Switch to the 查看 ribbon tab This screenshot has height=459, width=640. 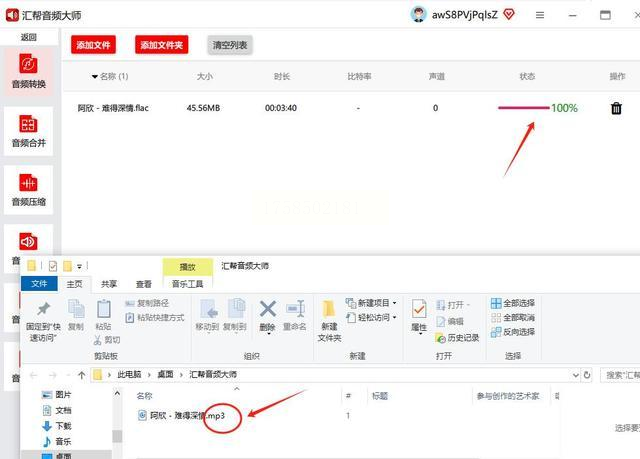pyautogui.click(x=144, y=284)
